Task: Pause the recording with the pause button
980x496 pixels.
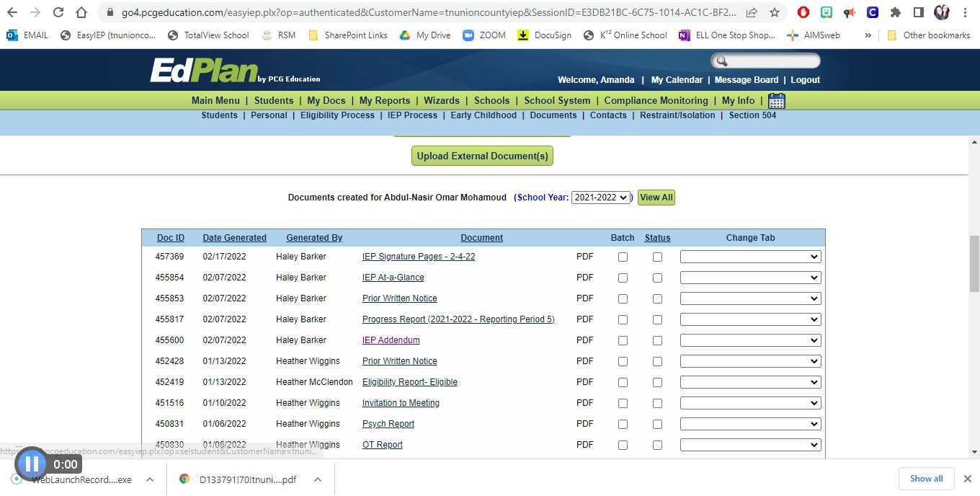Action: 32,464
